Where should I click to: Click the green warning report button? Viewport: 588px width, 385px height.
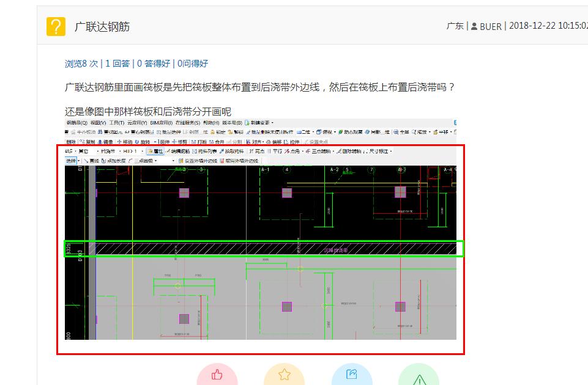click(x=419, y=376)
